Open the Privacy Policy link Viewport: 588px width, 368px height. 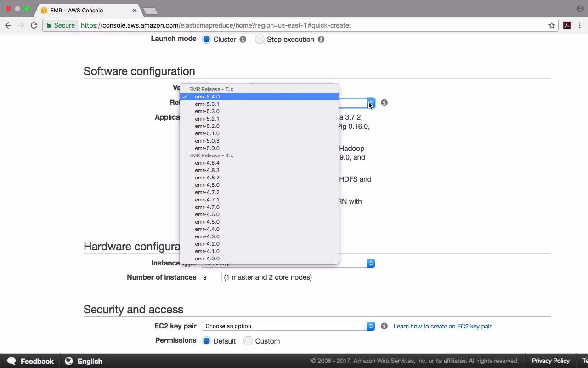click(x=550, y=361)
